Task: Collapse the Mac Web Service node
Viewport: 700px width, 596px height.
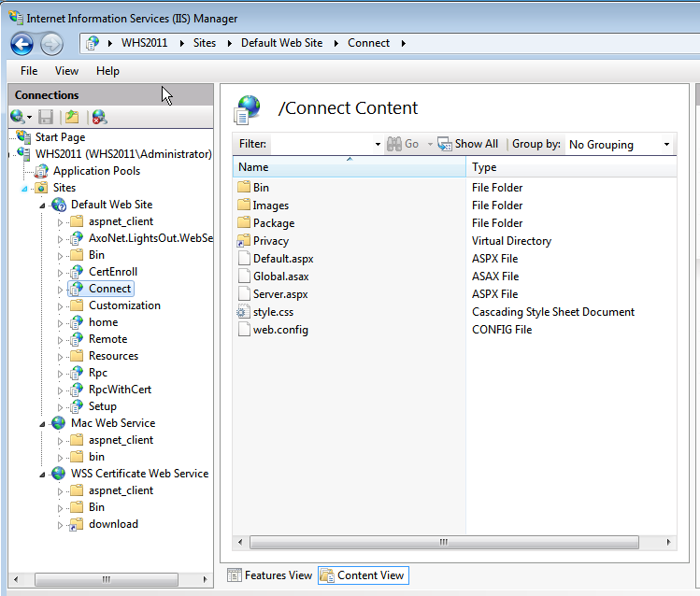Action: [43, 423]
